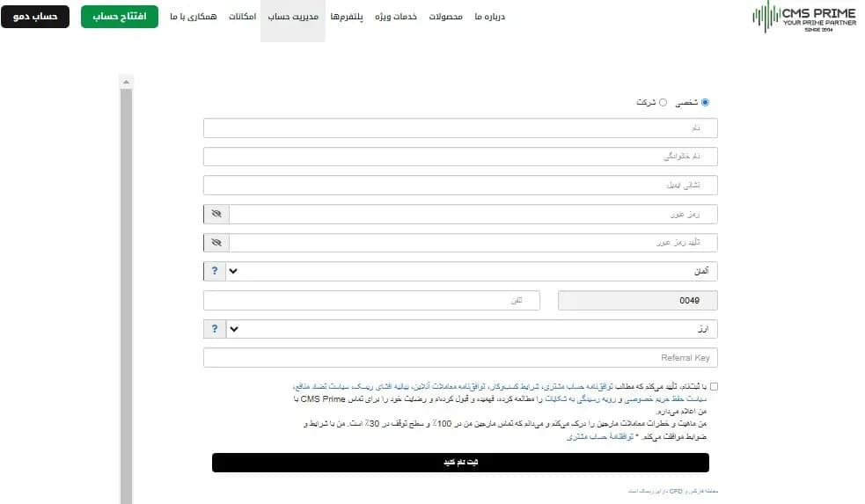The width and height of the screenshot is (865, 504).
Task: Open the شرایط کسب‌وکار link
Action: point(514,386)
